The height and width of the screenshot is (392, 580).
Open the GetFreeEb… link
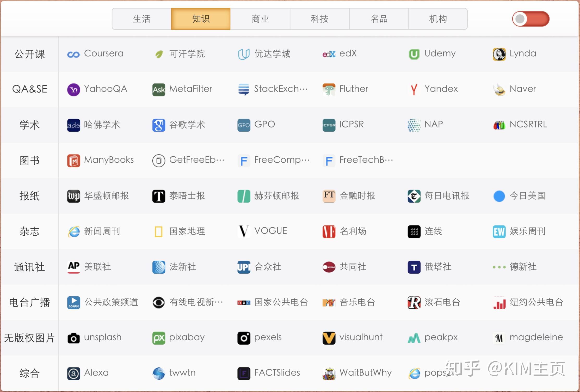coord(188,160)
